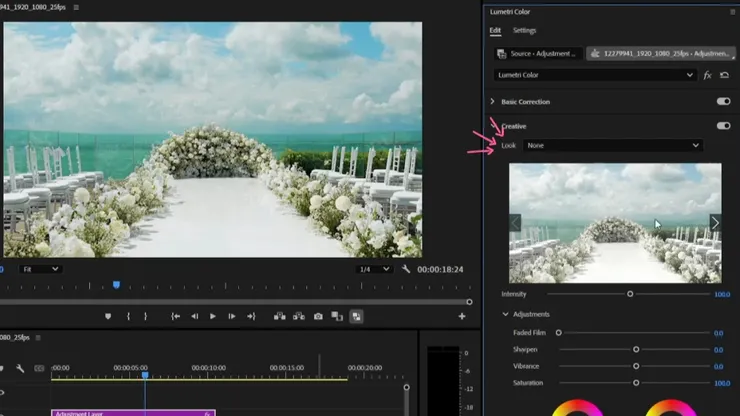Open the Fit zoom level dropdown
Viewport: 740px width, 416px height.
40,269
